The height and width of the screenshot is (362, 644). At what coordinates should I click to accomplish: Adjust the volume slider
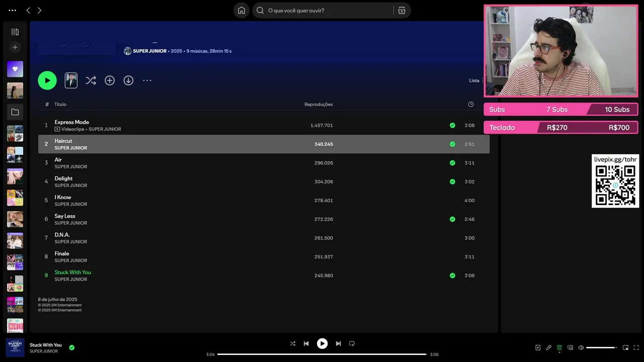pyautogui.click(x=602, y=347)
